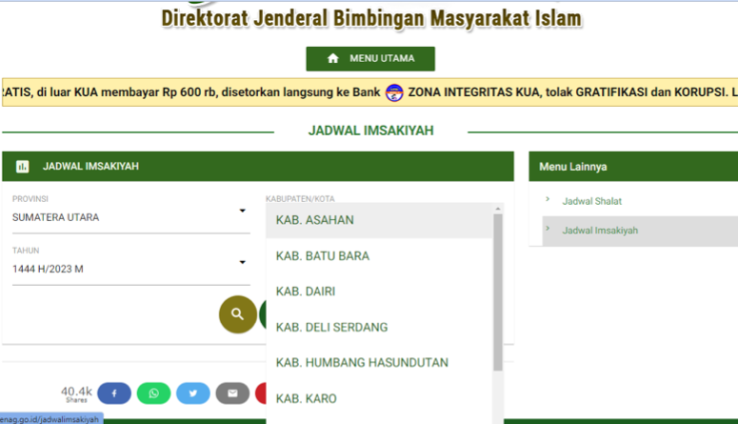This screenshot has width=738, height=424.
Task: Share via the Facebook icon
Action: pyautogui.click(x=114, y=393)
